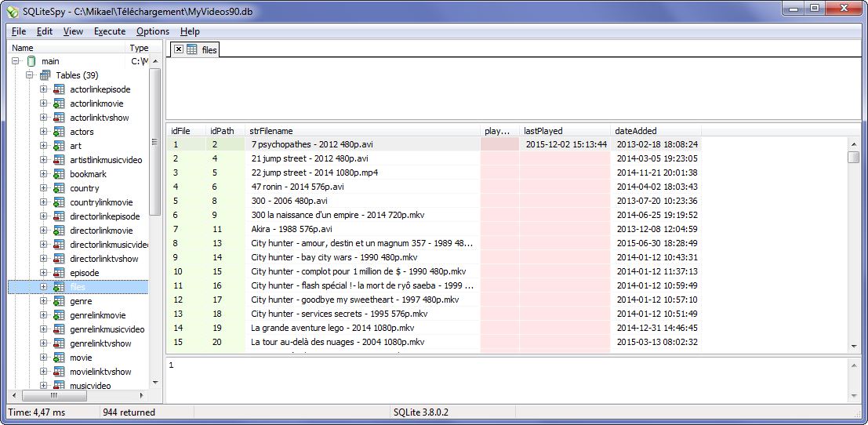This screenshot has height=425, width=868.
Task: Select the directorlinkmusicvideo table
Action: [109, 245]
